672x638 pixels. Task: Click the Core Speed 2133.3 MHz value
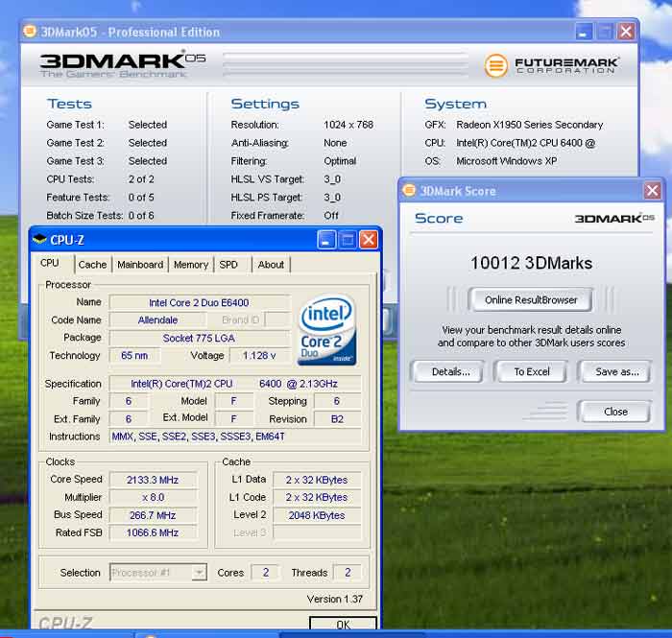[153, 480]
